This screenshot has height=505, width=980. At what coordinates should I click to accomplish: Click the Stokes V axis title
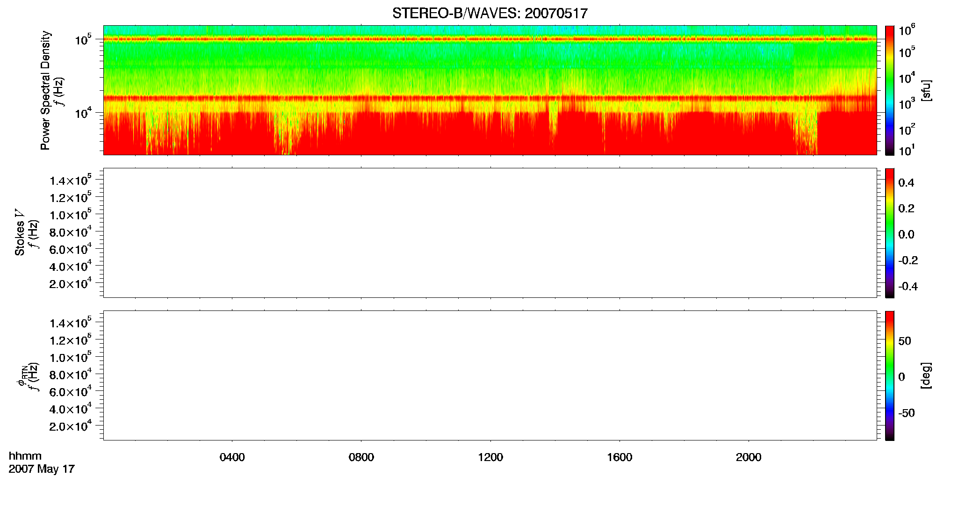pos(20,232)
